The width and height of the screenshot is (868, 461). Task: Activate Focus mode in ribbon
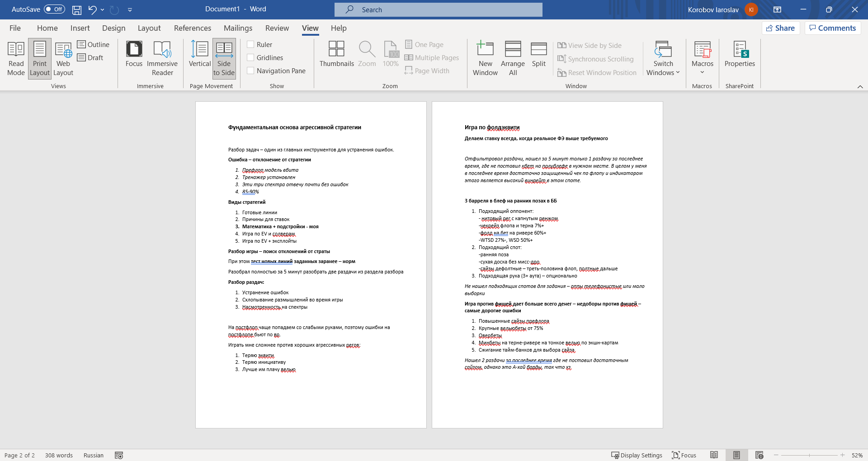click(x=134, y=54)
